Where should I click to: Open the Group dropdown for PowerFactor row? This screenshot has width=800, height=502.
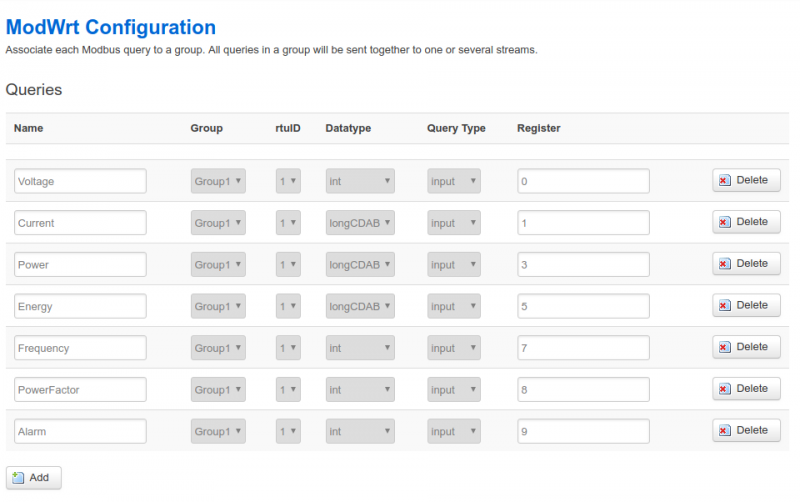click(218, 390)
